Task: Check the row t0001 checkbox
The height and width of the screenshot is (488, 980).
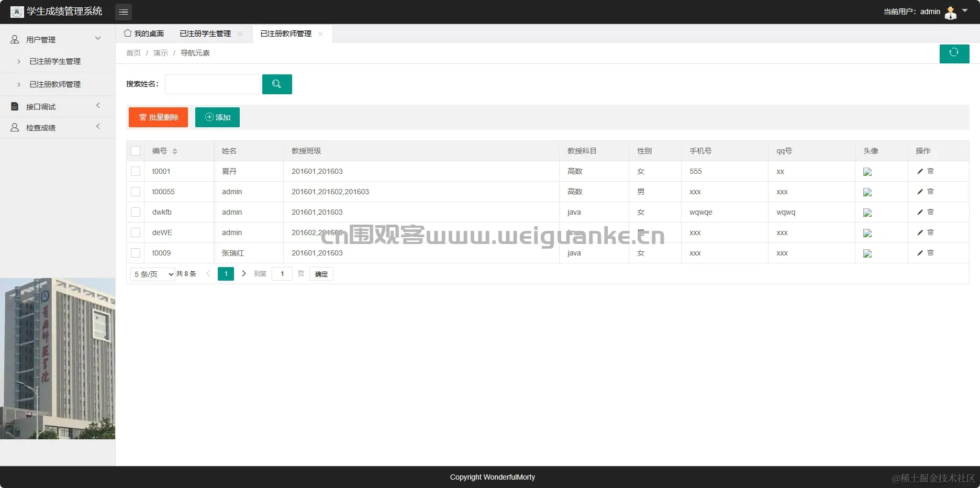Action: click(x=136, y=171)
